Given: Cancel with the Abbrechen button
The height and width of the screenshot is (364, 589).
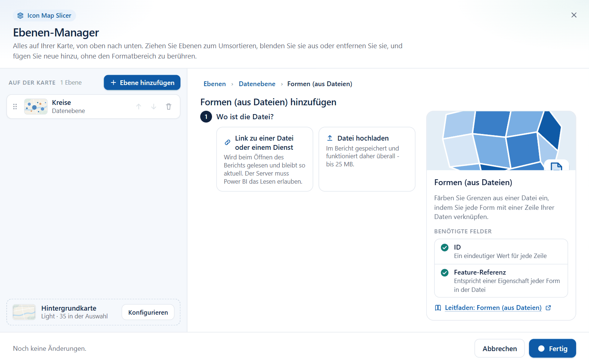Looking at the screenshot, I should pyautogui.click(x=500, y=349).
